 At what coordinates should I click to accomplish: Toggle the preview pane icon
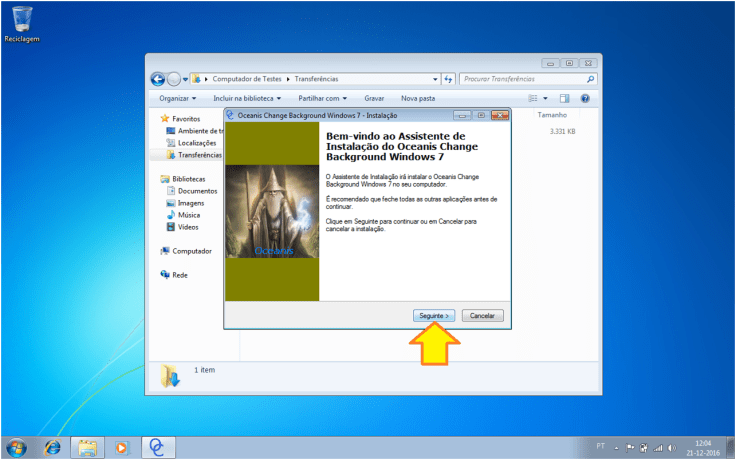click(564, 99)
